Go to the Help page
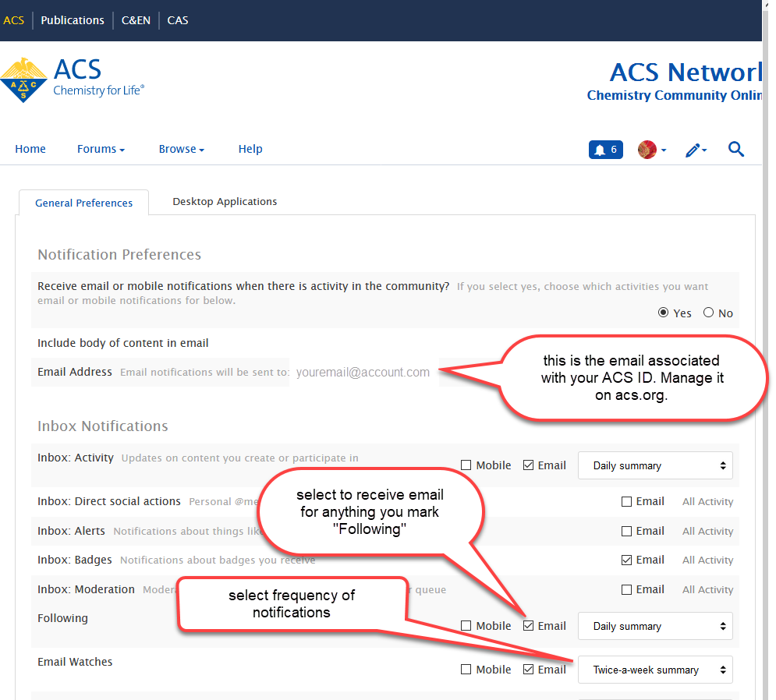This screenshot has height=700, width=776. [x=250, y=149]
